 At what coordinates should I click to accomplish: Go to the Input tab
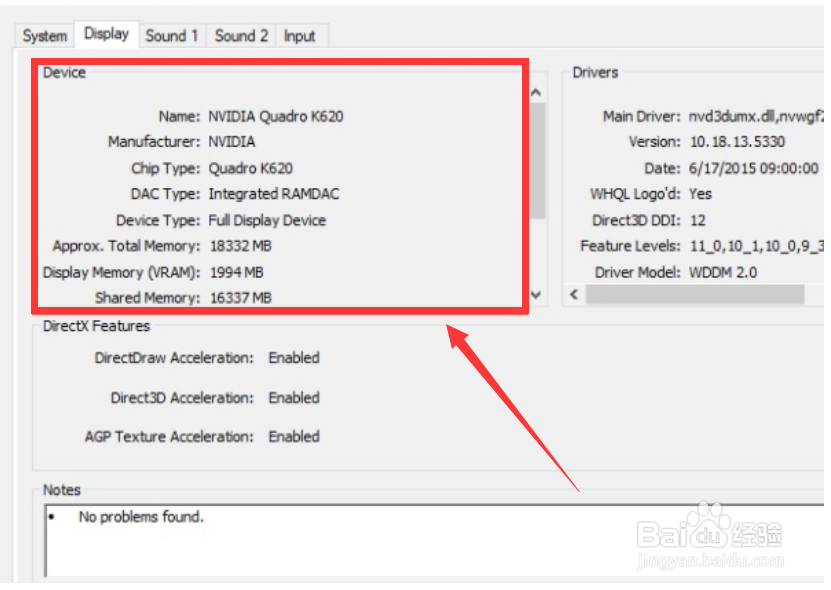pos(300,36)
